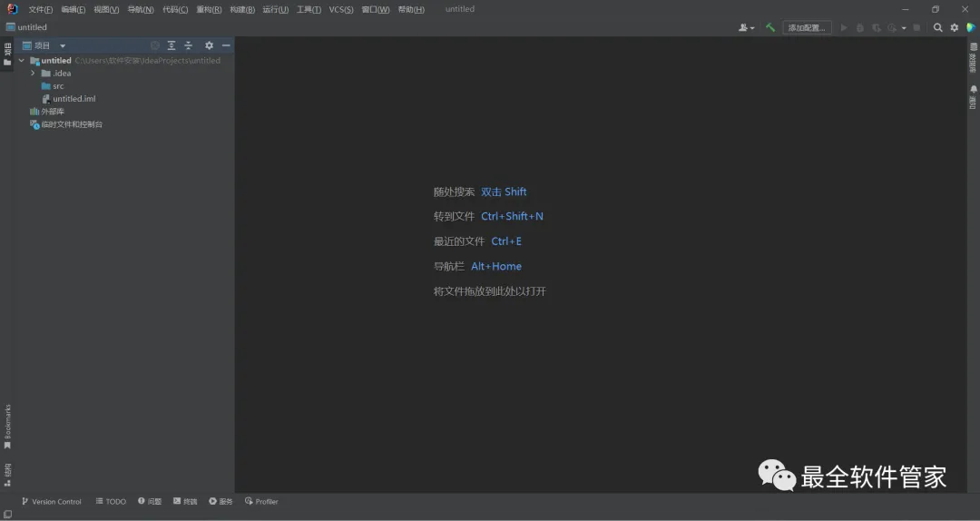Open Search Everywhere magnifier icon

(937, 27)
